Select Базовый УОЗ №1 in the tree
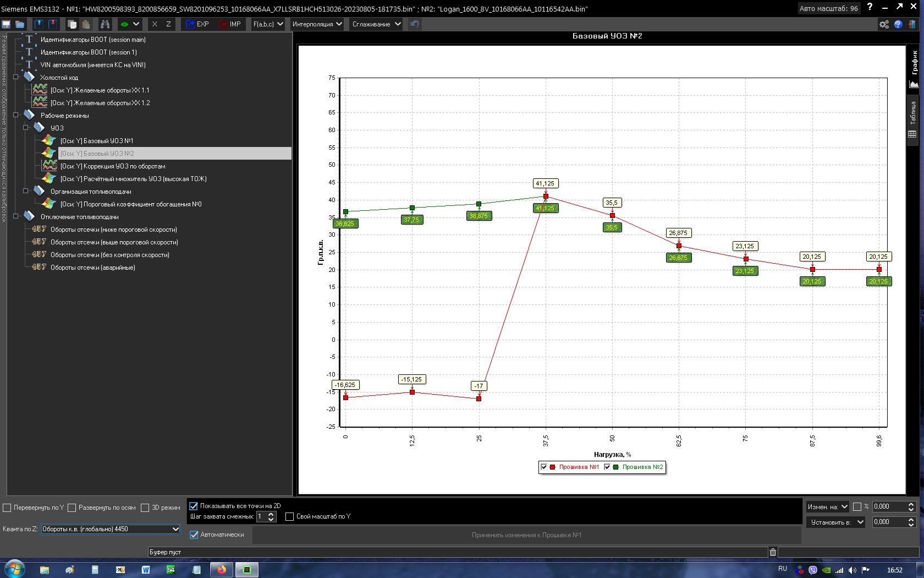This screenshot has height=578, width=924. click(x=97, y=141)
